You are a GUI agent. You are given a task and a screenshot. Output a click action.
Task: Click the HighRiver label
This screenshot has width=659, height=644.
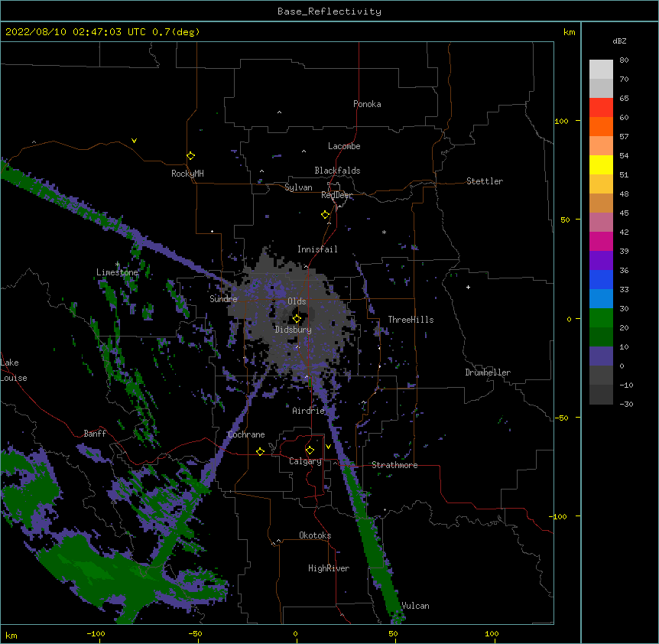(x=329, y=568)
